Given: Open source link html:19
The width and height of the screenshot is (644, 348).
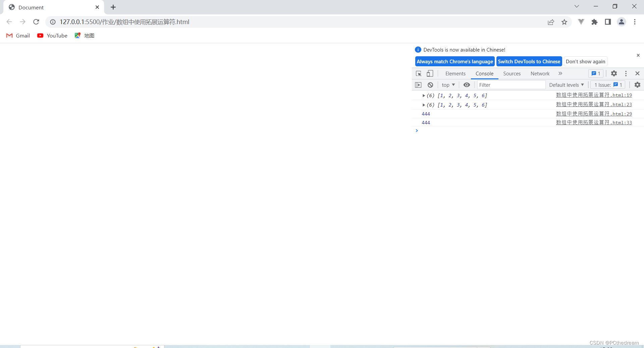Looking at the screenshot, I should coord(594,95).
